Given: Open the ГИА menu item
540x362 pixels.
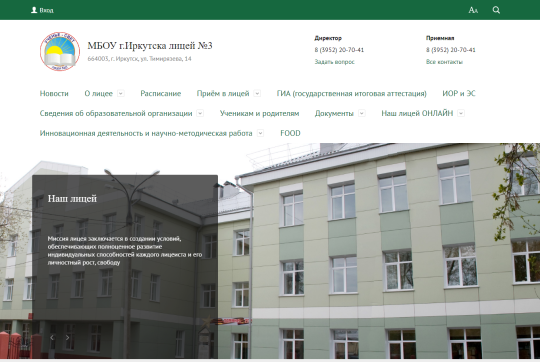Looking at the screenshot, I should pyautogui.click(x=352, y=93).
